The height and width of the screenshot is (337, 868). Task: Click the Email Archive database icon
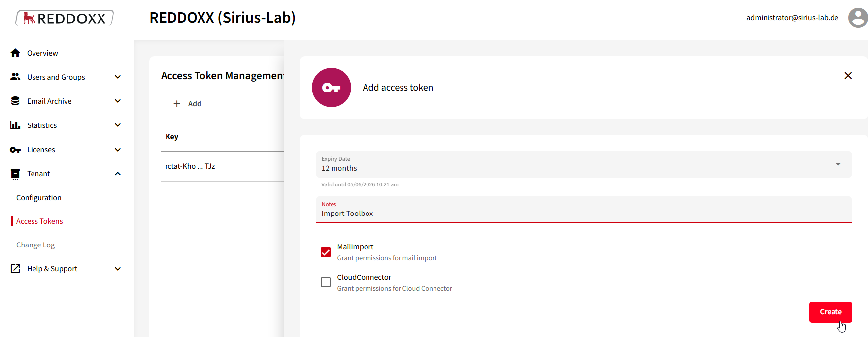coord(15,101)
